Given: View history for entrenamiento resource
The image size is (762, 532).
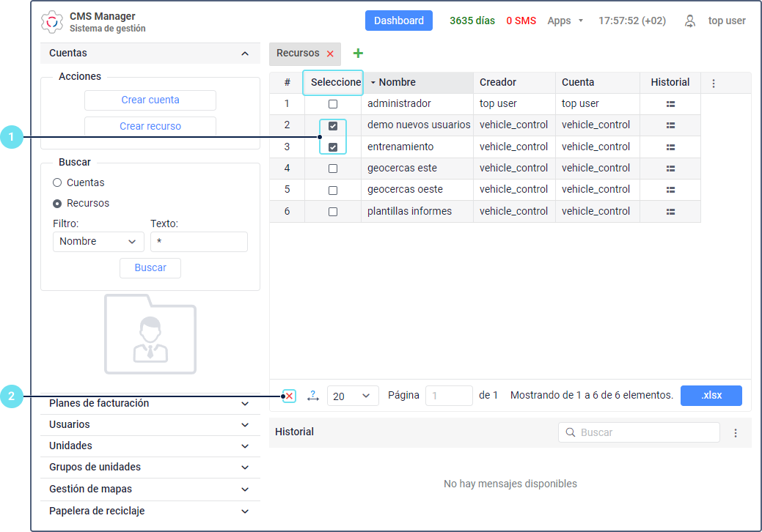Looking at the screenshot, I should (x=670, y=147).
